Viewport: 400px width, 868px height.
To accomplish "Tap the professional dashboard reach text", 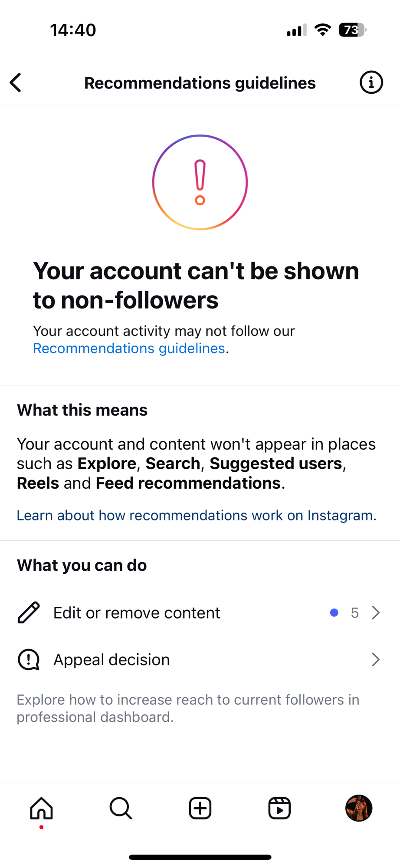I will click(188, 708).
